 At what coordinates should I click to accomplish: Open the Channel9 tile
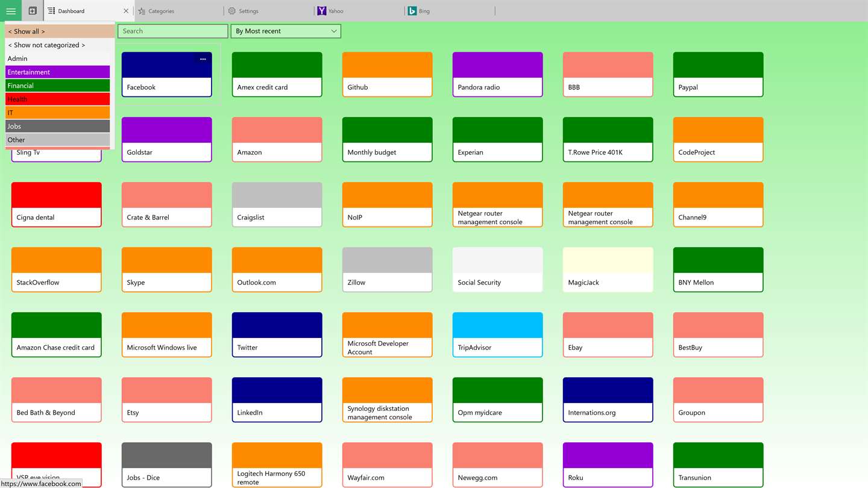point(718,204)
